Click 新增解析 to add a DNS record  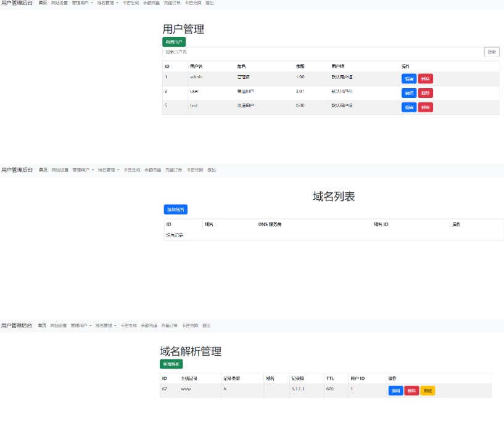pyautogui.click(x=171, y=364)
